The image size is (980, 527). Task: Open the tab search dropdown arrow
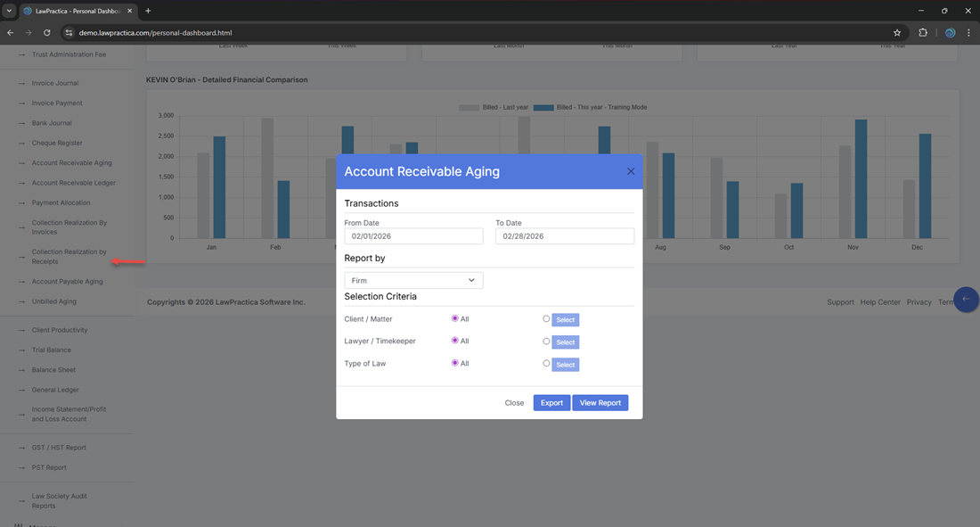click(x=9, y=11)
